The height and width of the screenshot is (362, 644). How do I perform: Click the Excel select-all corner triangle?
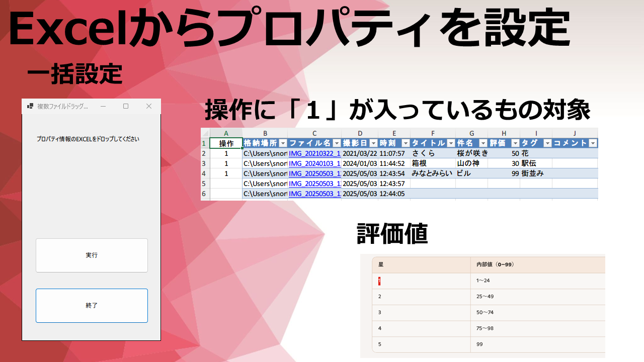[205, 133]
